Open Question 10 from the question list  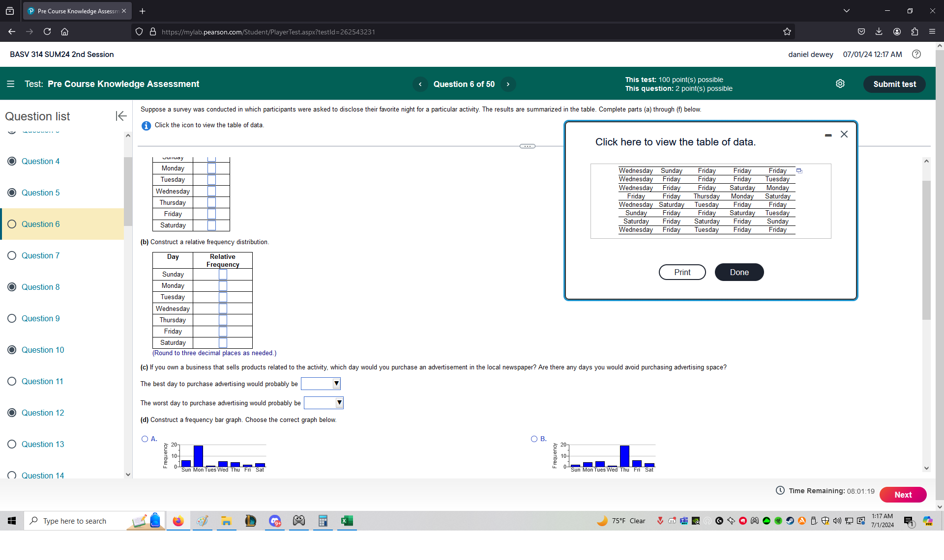click(43, 350)
